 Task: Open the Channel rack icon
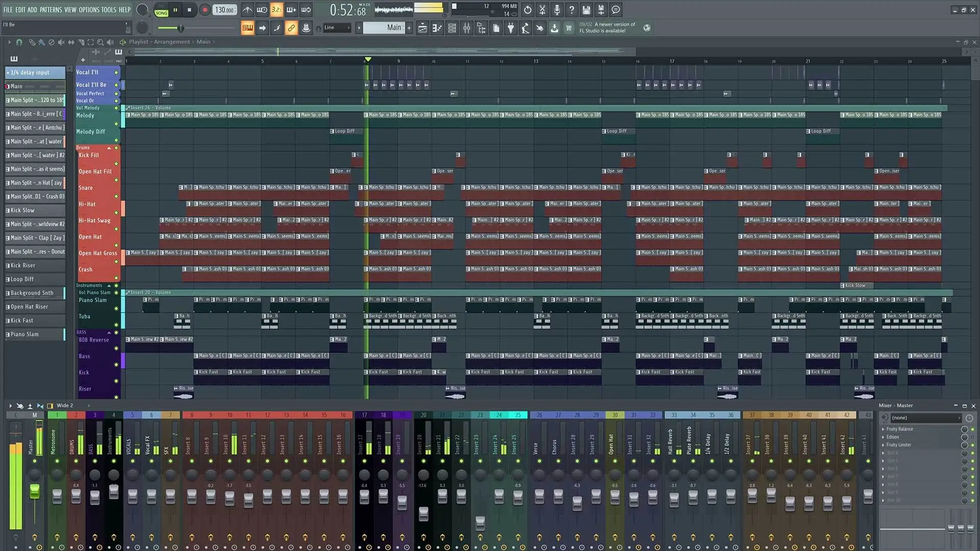click(x=452, y=28)
